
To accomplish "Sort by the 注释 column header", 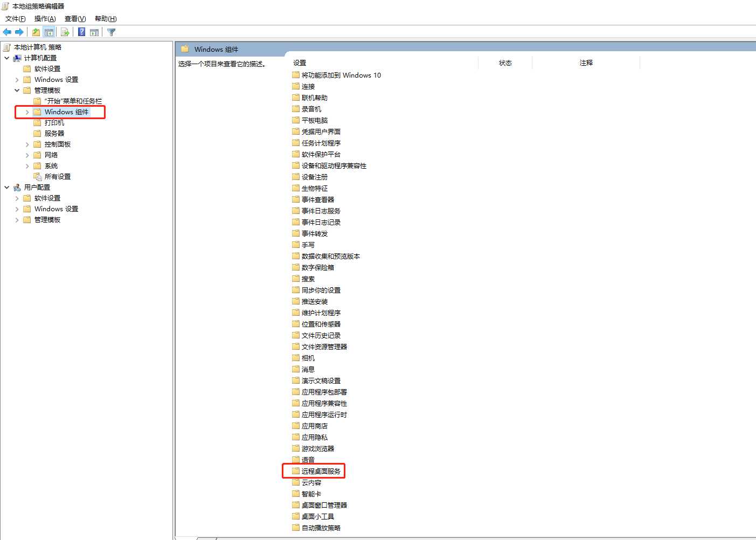I will tap(586, 63).
